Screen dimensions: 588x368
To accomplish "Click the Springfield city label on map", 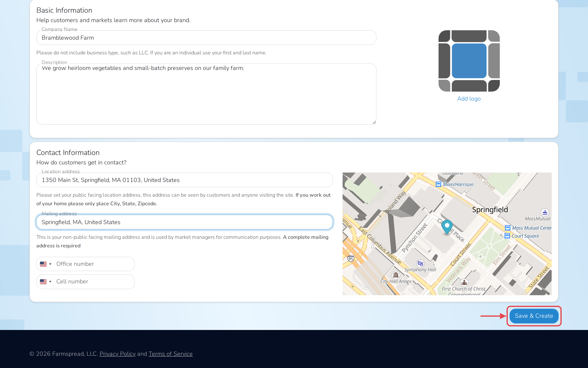I will (x=490, y=209).
